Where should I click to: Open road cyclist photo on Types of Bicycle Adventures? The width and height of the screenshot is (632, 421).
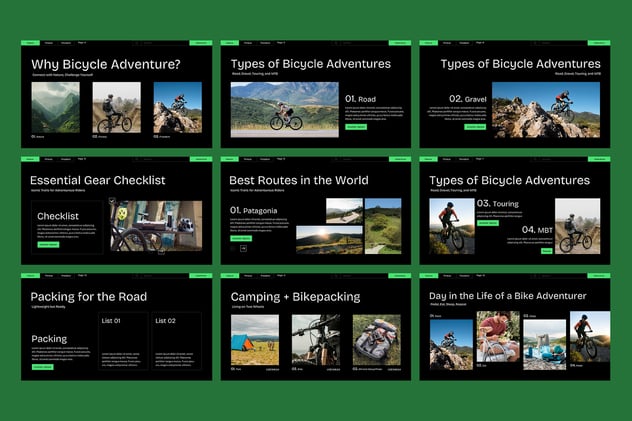tap(284, 109)
